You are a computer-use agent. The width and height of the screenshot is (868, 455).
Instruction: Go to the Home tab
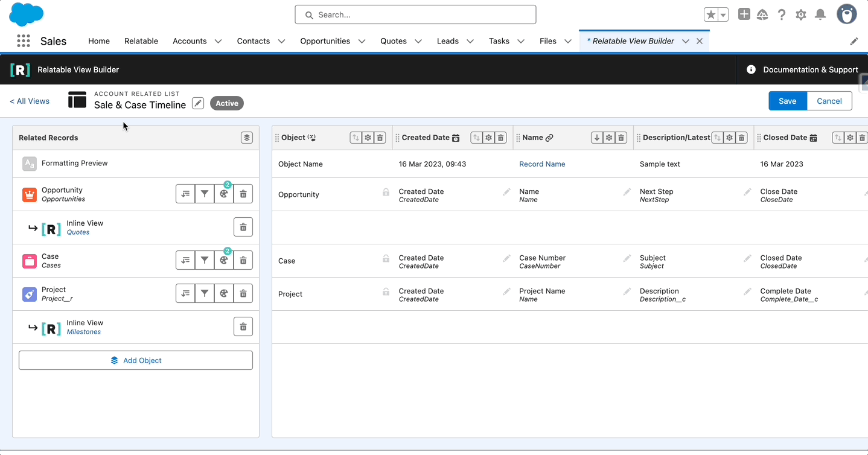(x=99, y=41)
